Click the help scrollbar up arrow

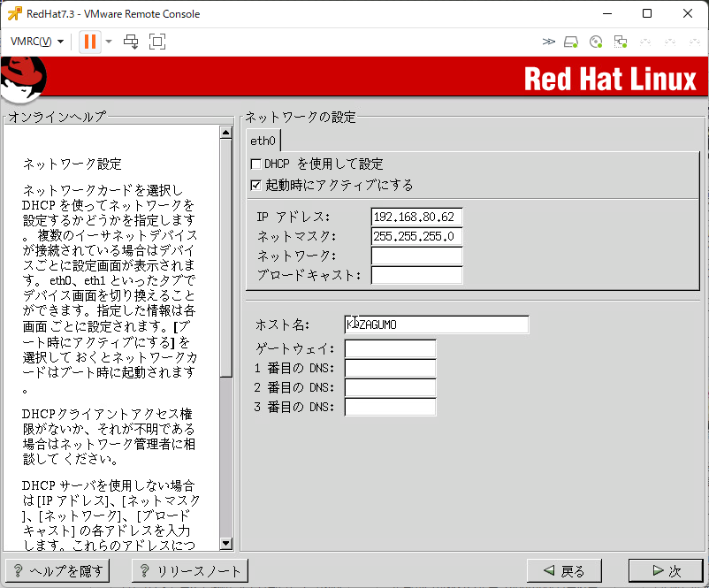226,132
